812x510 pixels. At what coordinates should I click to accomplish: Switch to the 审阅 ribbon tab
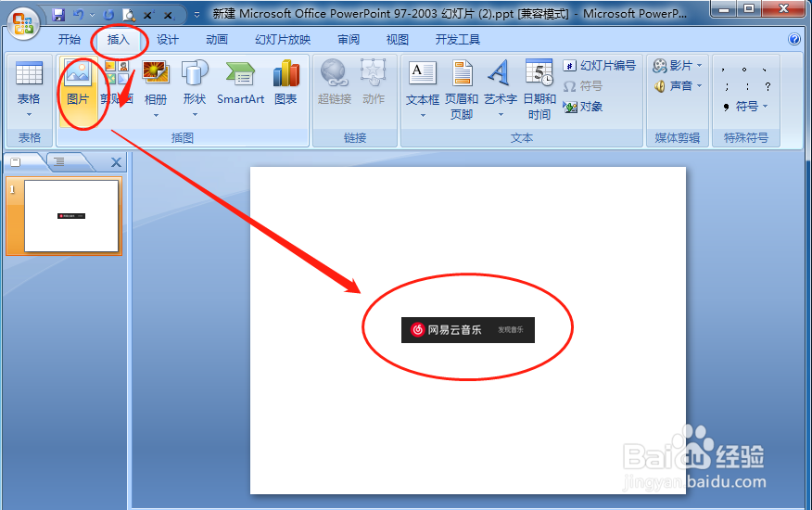(x=349, y=39)
